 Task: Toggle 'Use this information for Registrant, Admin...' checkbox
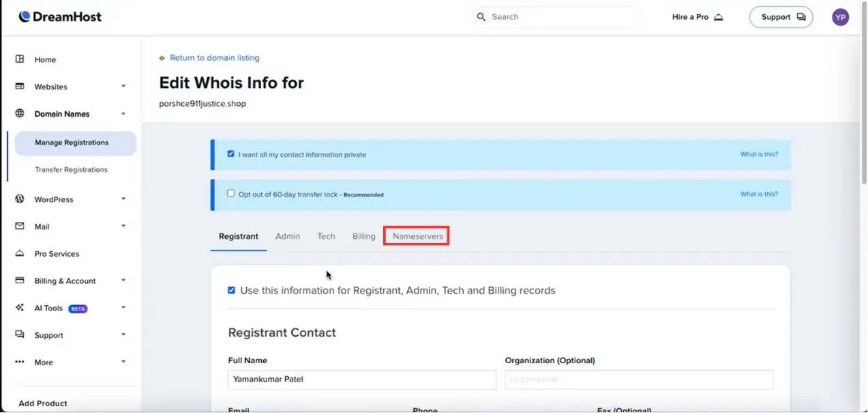point(232,290)
